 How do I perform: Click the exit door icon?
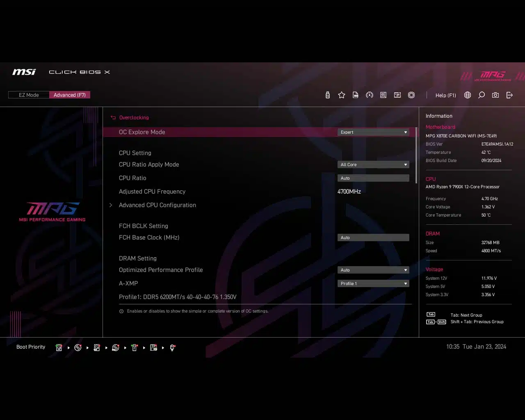(x=509, y=95)
